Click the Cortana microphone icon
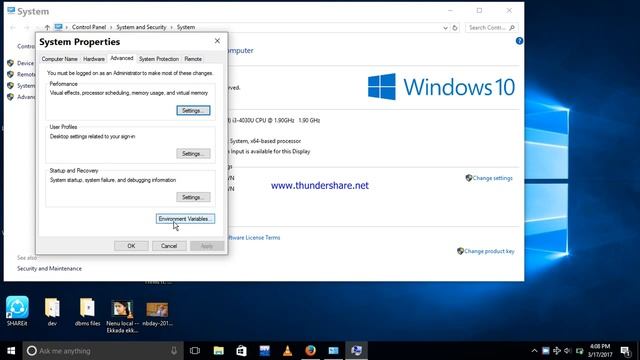This screenshot has height=360, width=640. pos(174,351)
